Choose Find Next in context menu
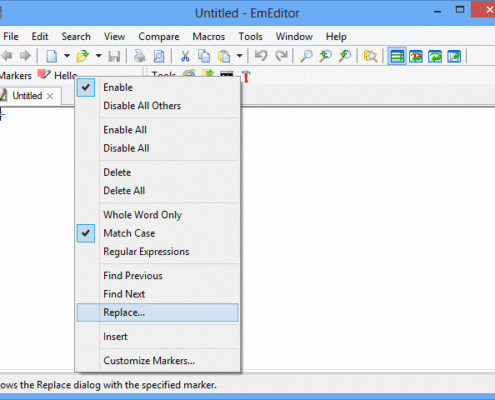The height and width of the screenshot is (400, 495). pyautogui.click(x=157, y=294)
